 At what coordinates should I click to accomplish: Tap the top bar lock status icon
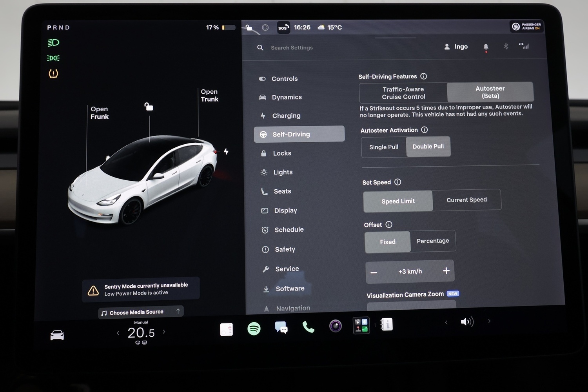(x=249, y=27)
